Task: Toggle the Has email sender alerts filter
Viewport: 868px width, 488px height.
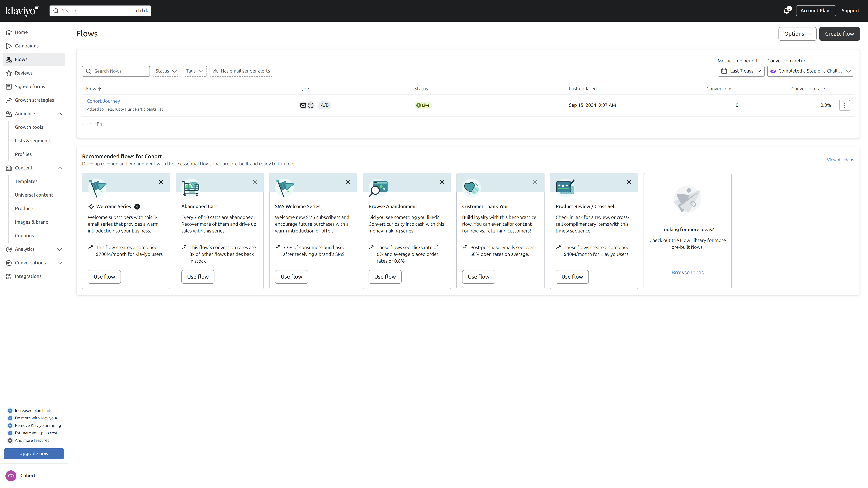Action: (241, 71)
